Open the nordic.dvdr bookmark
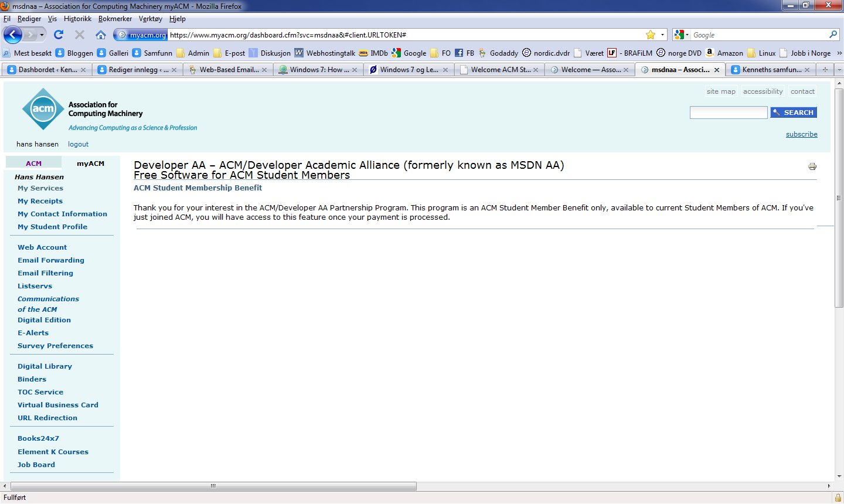This screenshot has width=844, height=504. click(546, 53)
